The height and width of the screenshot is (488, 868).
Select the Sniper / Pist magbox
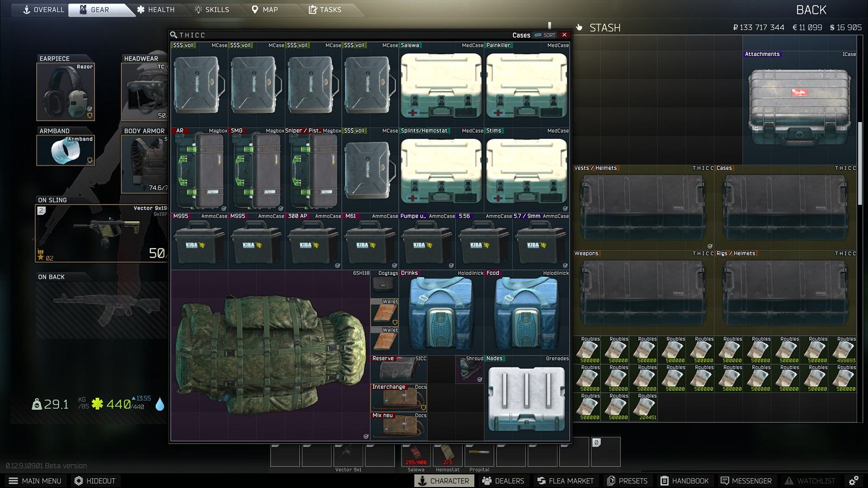[x=314, y=170]
